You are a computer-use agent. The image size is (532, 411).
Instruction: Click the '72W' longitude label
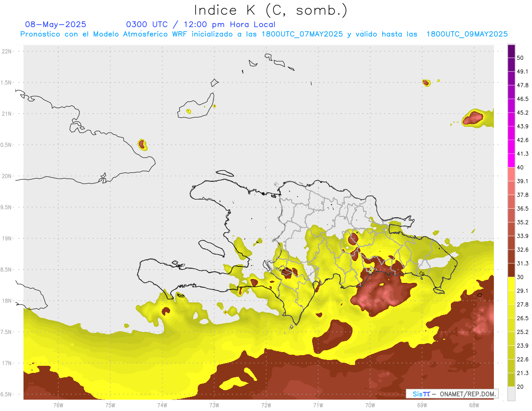coord(266,405)
